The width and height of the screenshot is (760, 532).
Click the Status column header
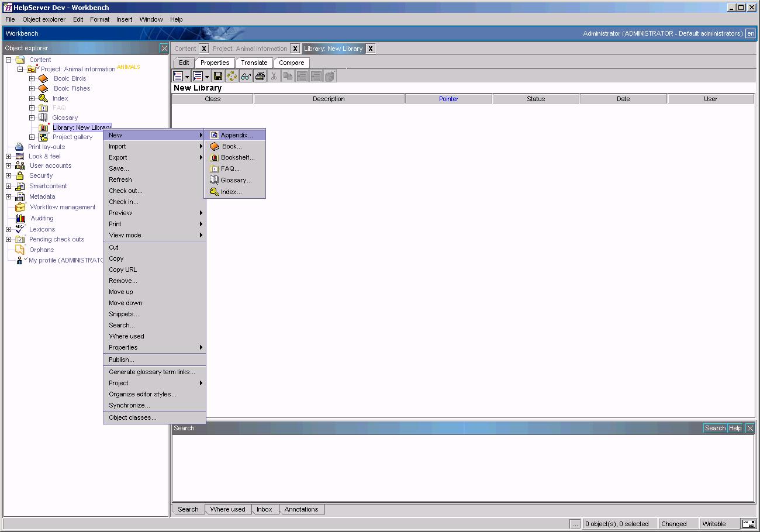click(536, 99)
